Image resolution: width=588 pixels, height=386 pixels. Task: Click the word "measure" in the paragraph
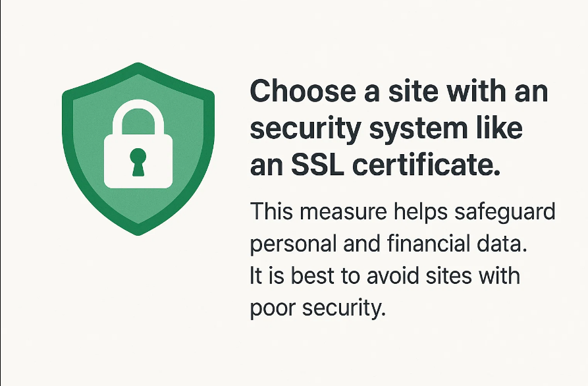coord(343,211)
